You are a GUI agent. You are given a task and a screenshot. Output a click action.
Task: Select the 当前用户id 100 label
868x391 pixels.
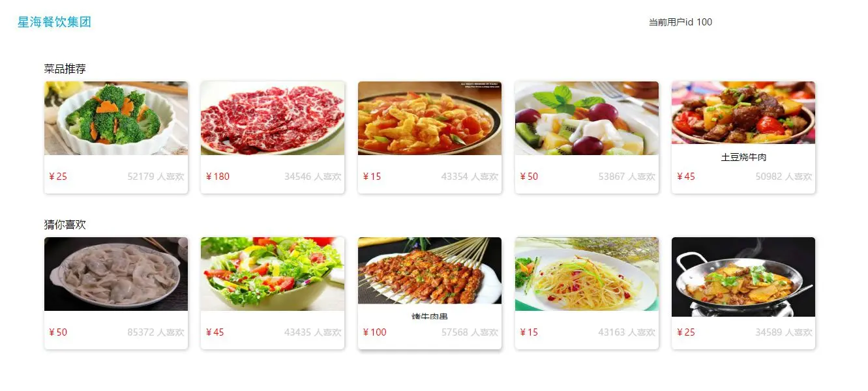[680, 22]
